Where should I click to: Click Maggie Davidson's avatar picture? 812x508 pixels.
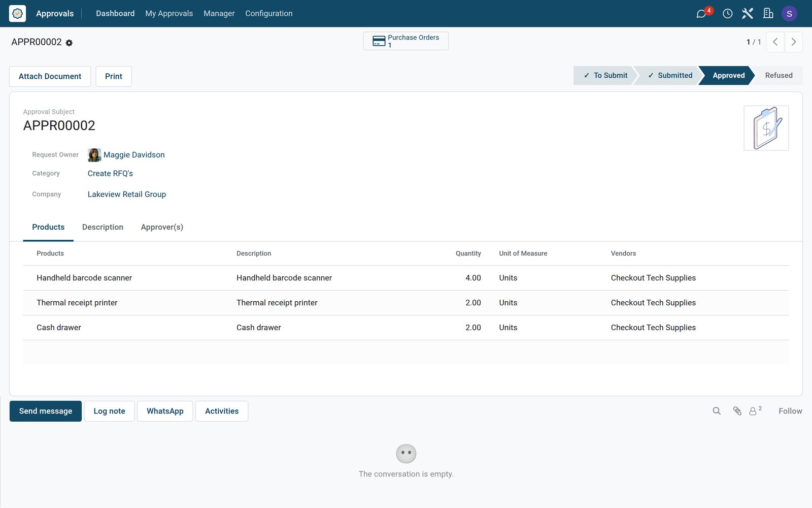coord(94,155)
